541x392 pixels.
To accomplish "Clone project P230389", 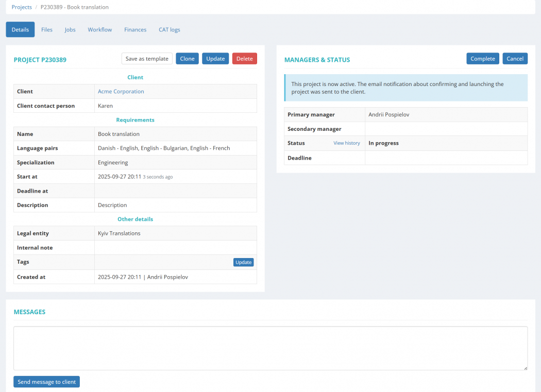I will pyautogui.click(x=187, y=58).
